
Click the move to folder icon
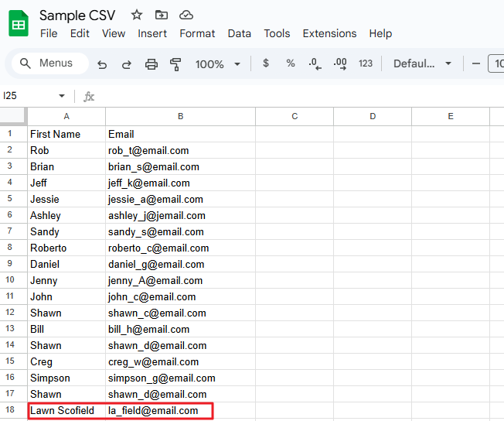click(161, 15)
